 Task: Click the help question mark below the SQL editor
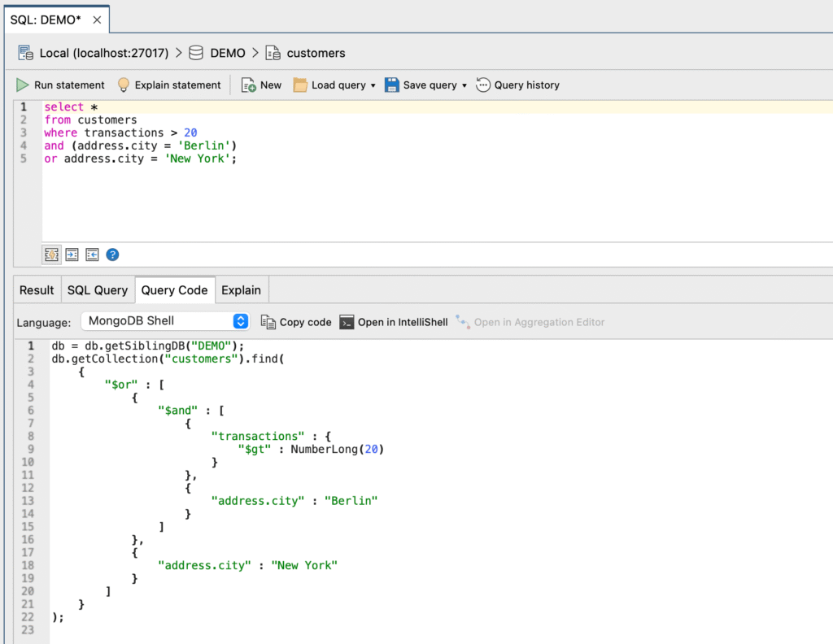point(112,255)
